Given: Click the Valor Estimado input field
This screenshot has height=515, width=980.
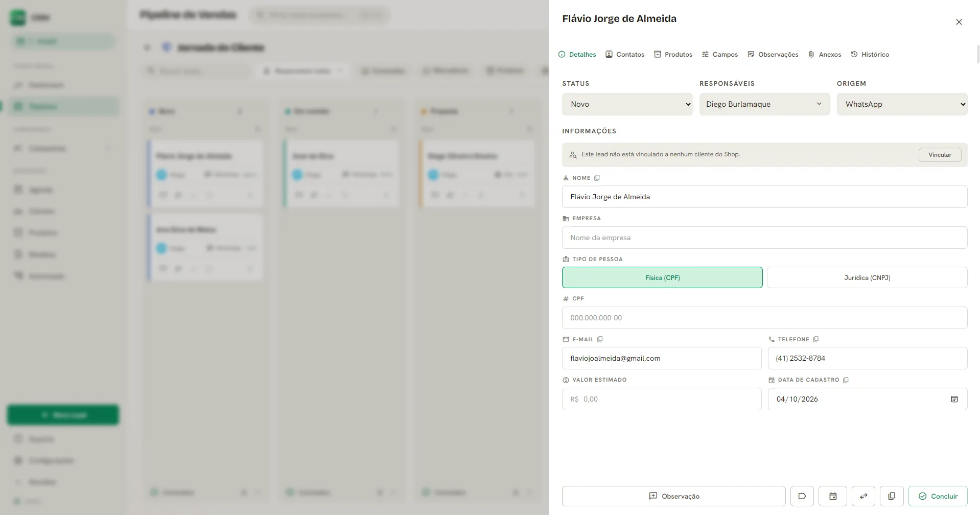Looking at the screenshot, I should click(662, 399).
